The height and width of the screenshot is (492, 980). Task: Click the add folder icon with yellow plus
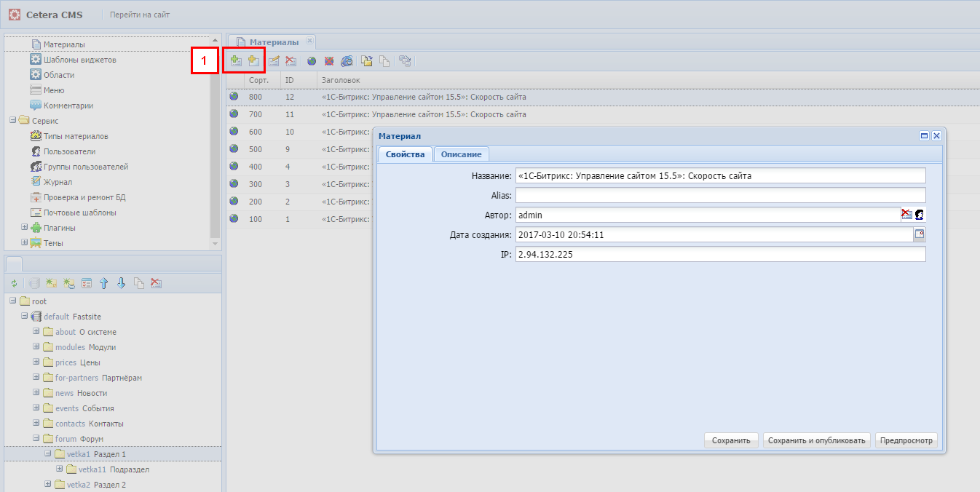[x=253, y=61]
